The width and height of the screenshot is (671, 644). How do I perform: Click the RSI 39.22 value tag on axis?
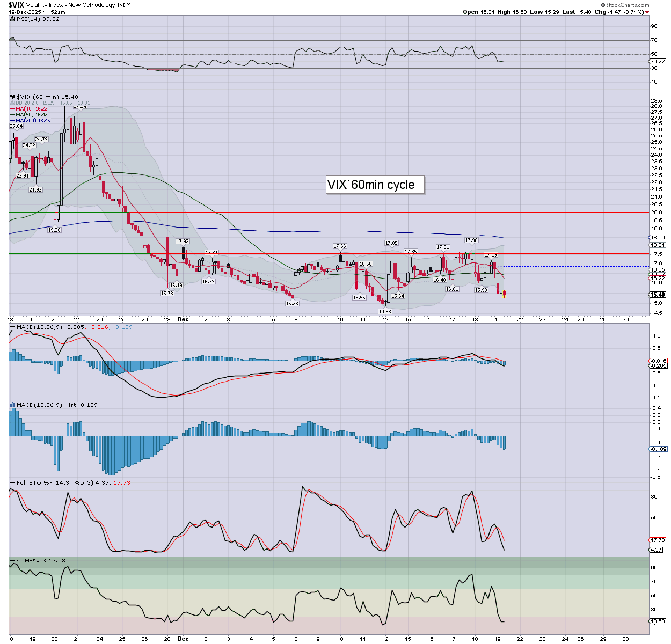pos(658,62)
